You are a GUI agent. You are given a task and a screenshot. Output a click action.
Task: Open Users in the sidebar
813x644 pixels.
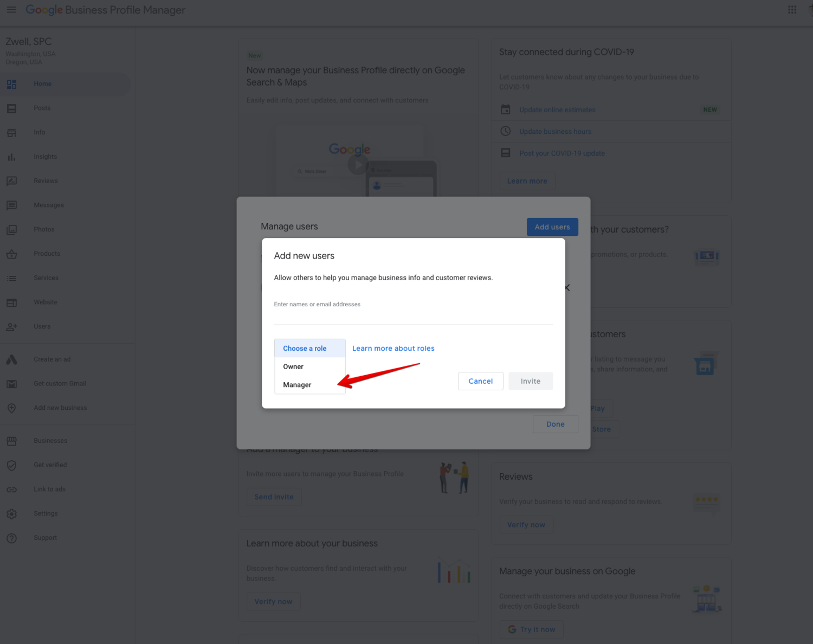click(x=42, y=326)
